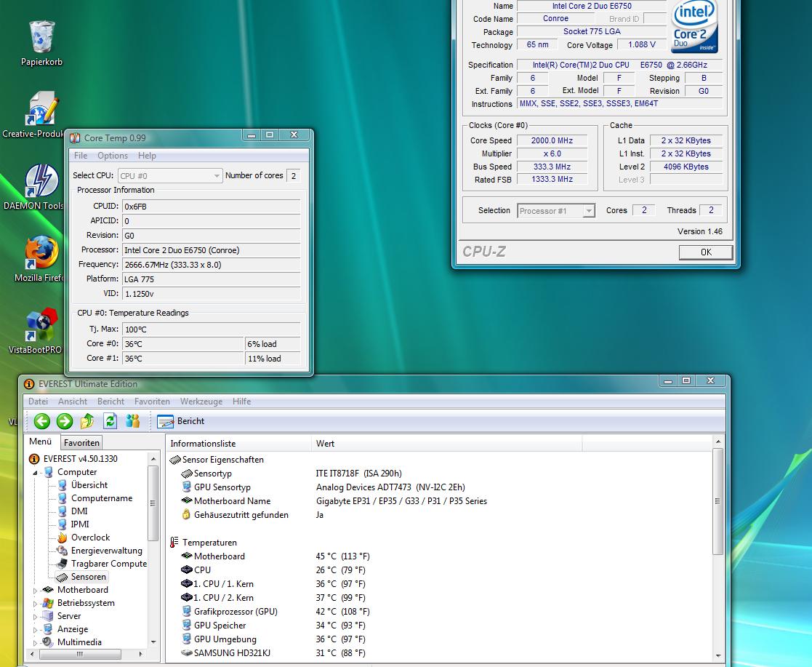Click EVEREST refresh toolbar icon

tap(110, 421)
